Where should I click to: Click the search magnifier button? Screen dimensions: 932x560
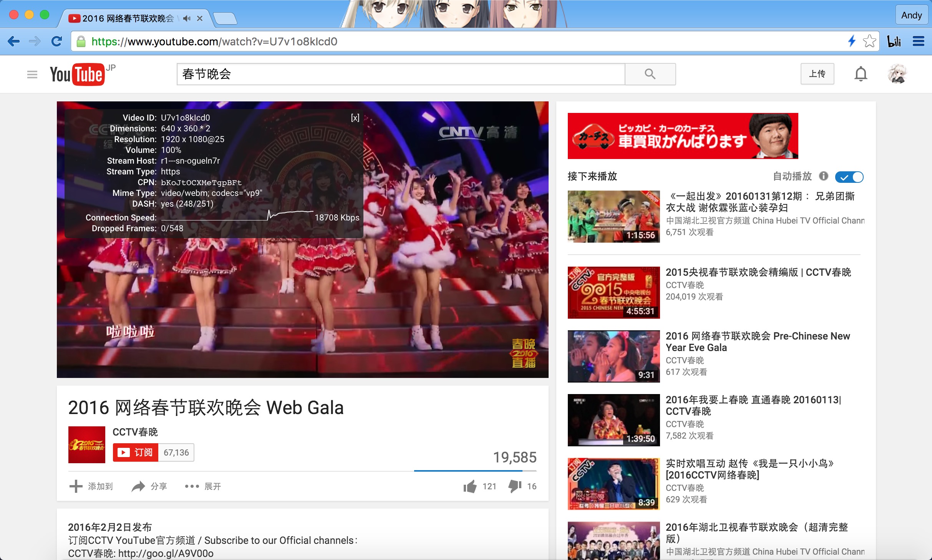click(x=650, y=74)
